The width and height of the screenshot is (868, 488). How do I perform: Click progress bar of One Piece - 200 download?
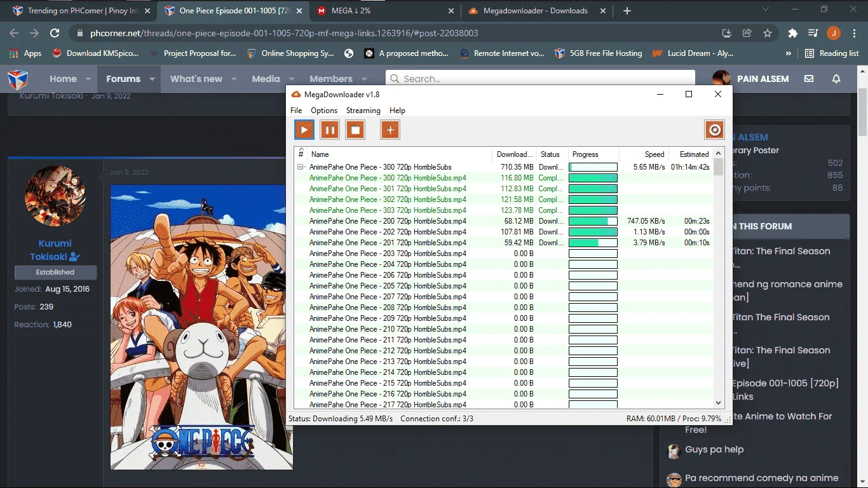tap(593, 221)
